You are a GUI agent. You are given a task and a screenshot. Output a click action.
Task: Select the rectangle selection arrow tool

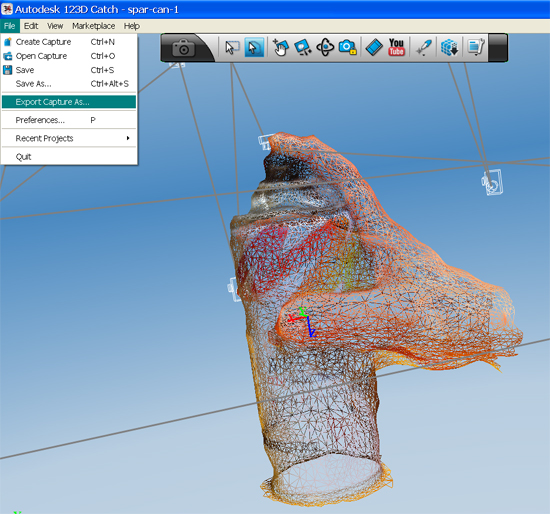pos(232,47)
